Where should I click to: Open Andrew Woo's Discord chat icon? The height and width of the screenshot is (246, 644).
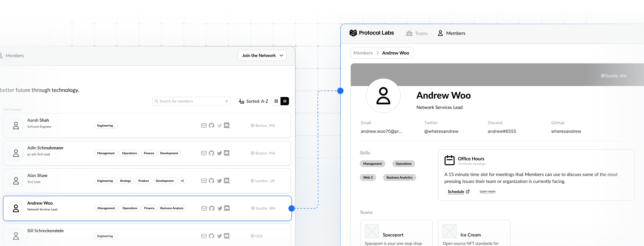click(x=227, y=208)
